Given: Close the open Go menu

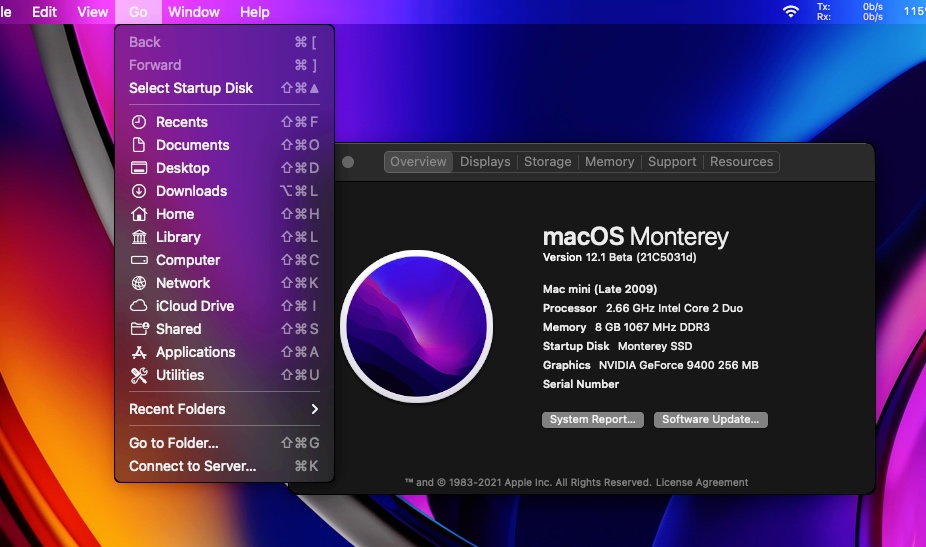Looking at the screenshot, I should [x=138, y=12].
